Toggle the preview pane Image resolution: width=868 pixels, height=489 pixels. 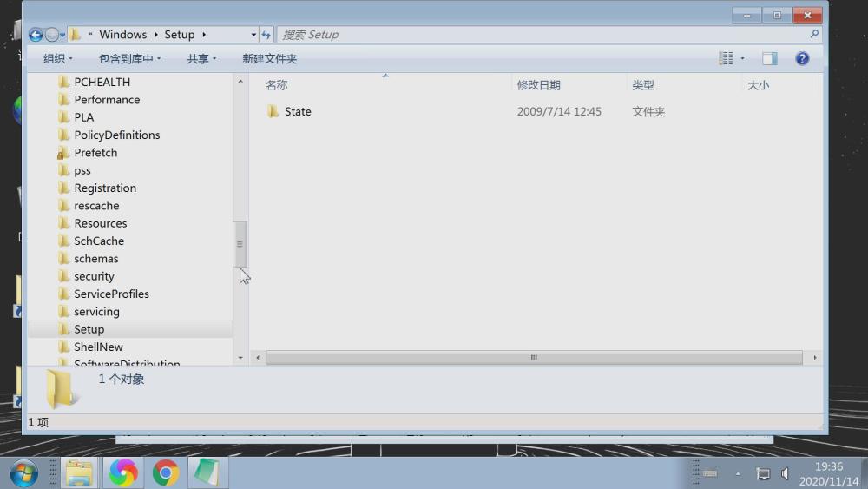pos(769,58)
